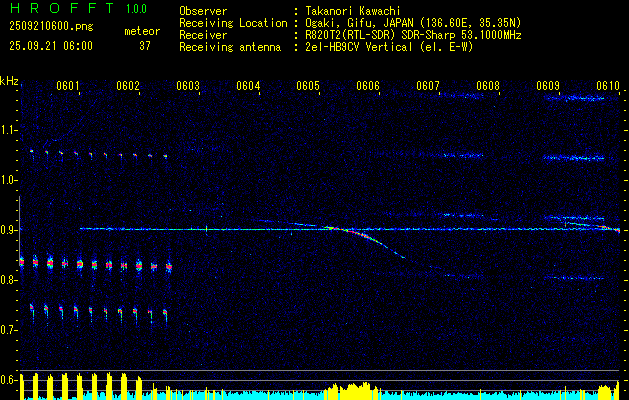Click time marker 0609

click(x=548, y=85)
